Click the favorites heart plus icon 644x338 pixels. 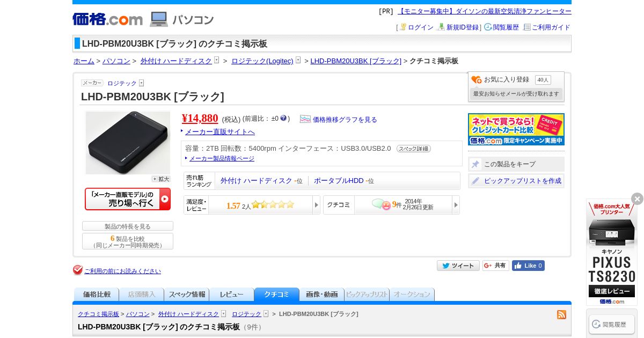[477, 79]
